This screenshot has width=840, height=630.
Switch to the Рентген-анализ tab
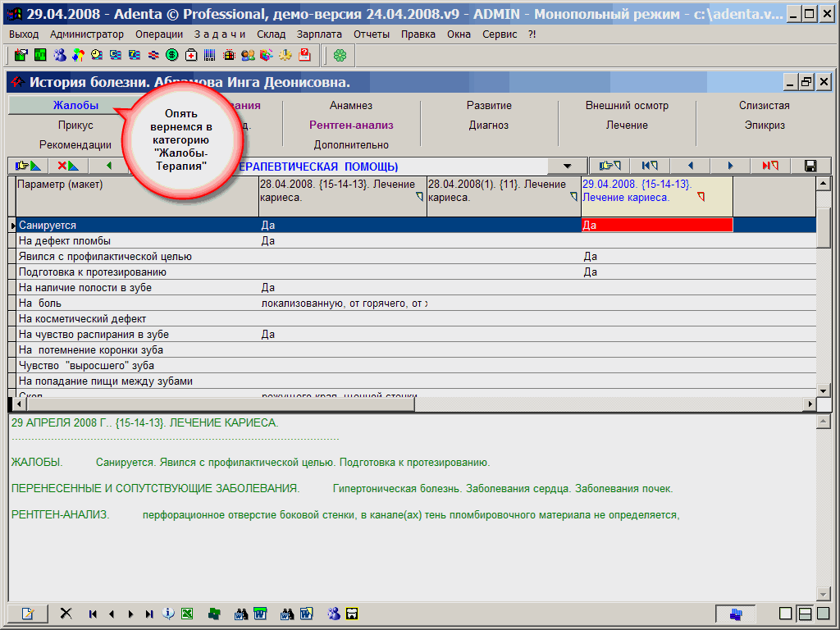(351, 126)
